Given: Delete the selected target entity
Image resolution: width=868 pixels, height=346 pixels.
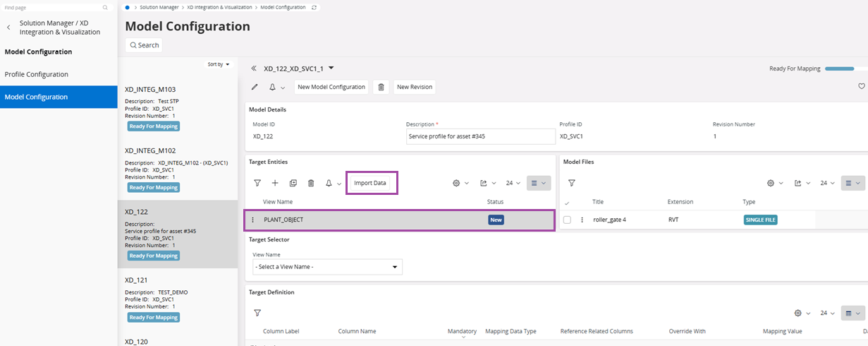Looking at the screenshot, I should point(311,183).
